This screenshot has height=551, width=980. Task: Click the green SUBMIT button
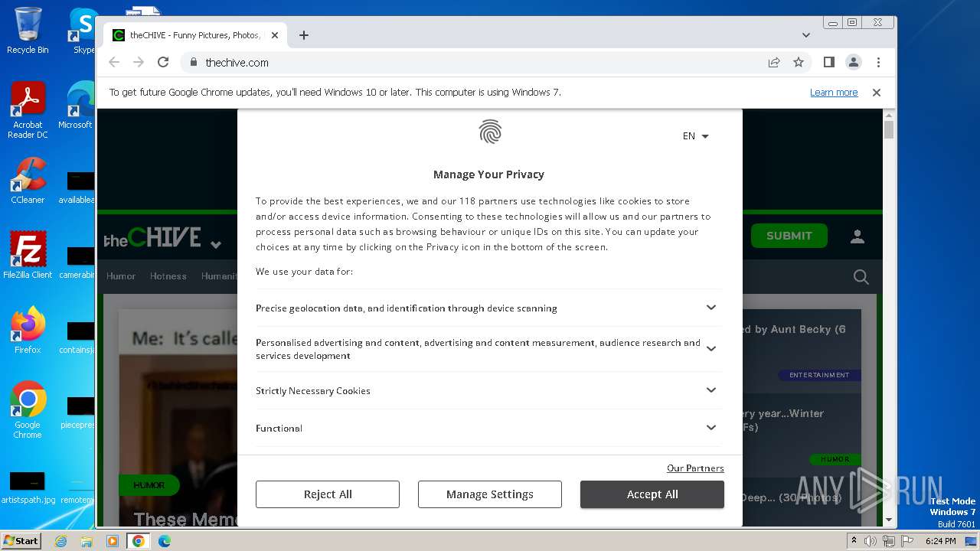[x=789, y=236]
